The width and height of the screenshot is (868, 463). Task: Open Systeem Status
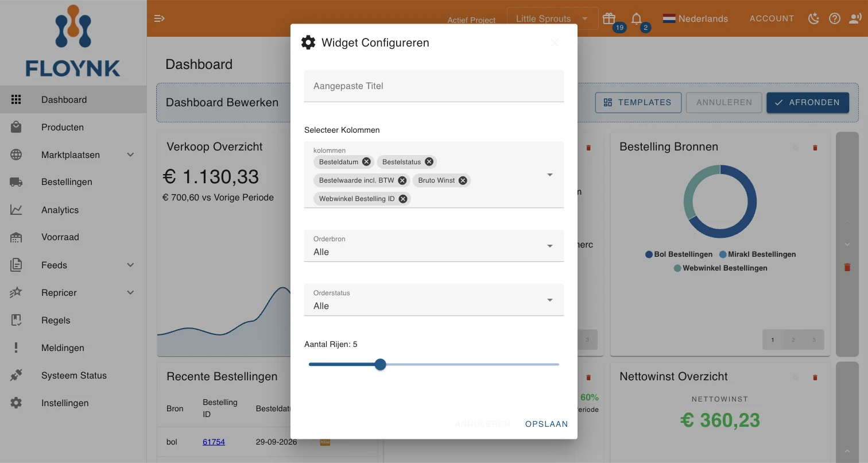[73, 375]
